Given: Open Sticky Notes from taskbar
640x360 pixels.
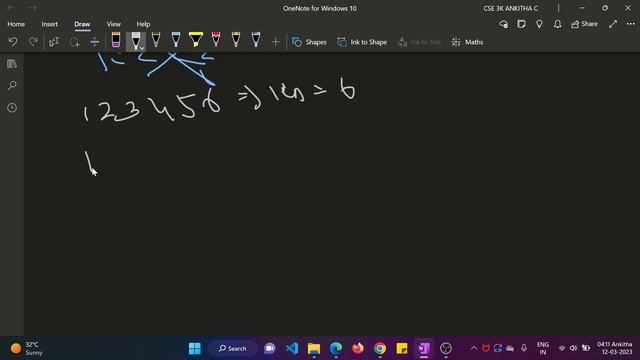Looking at the screenshot, I should (x=402, y=349).
